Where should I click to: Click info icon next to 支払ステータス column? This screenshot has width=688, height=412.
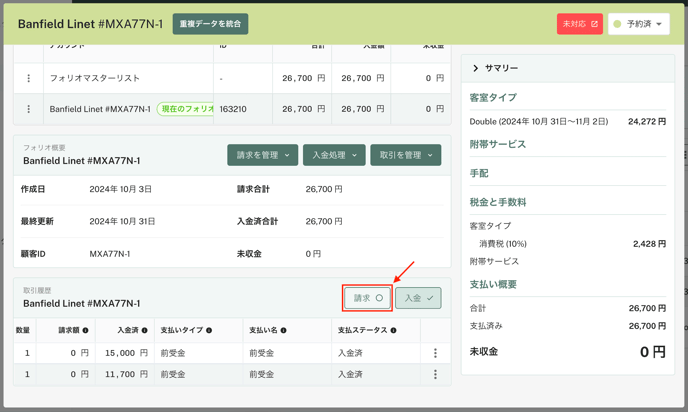coord(393,330)
